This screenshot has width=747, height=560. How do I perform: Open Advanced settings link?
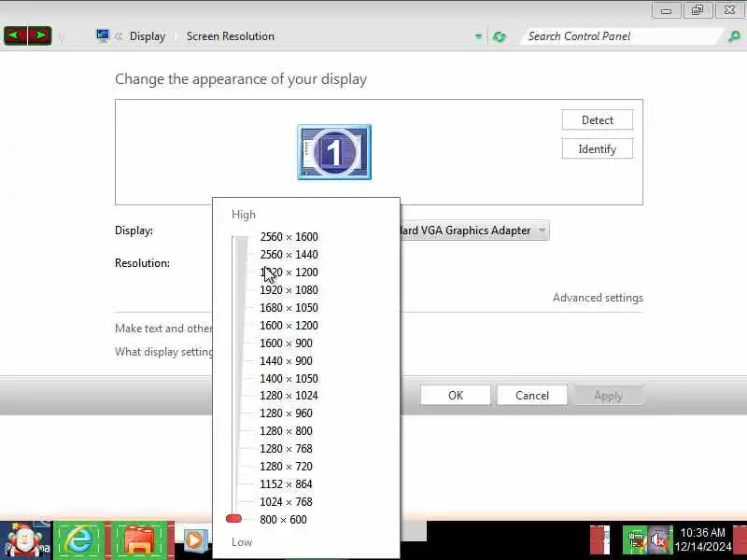(598, 298)
